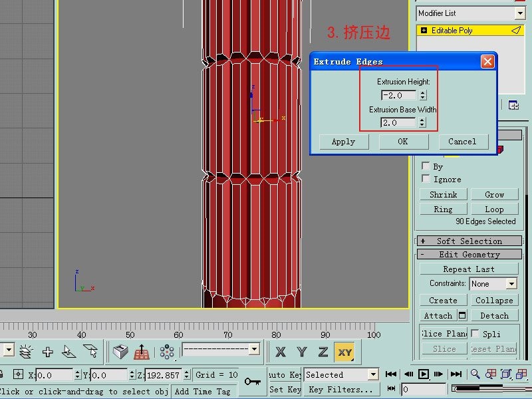Collapse the Edit Geometry rollout
Screen dimensions: 532x399
pyautogui.click(x=469, y=254)
